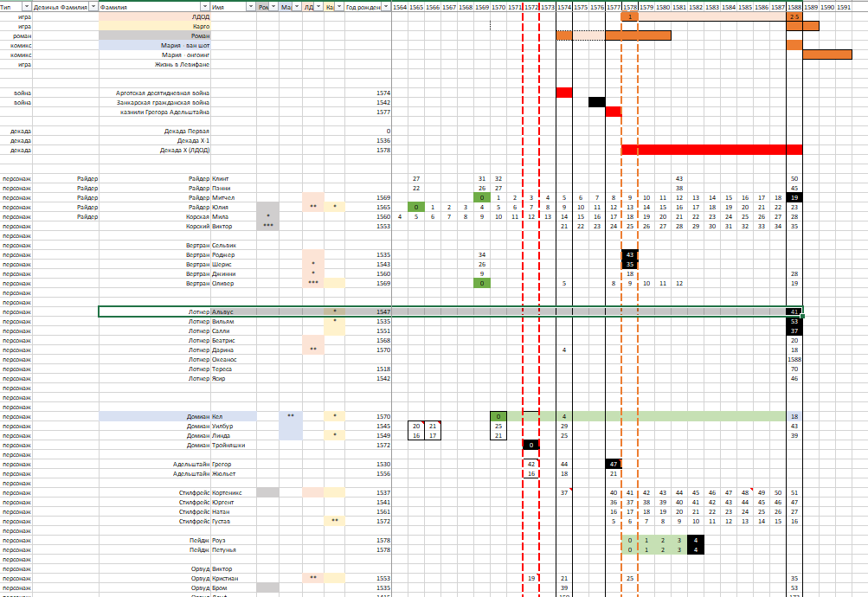Screen dimensions: 868x597
Task: Select the ЛДОД cell in Фамилия column
Action: [155, 16]
